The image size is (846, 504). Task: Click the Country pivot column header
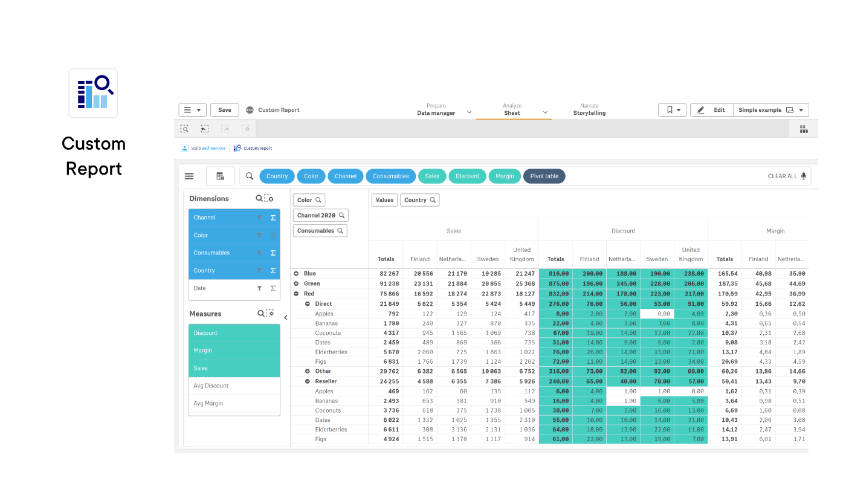coord(419,200)
